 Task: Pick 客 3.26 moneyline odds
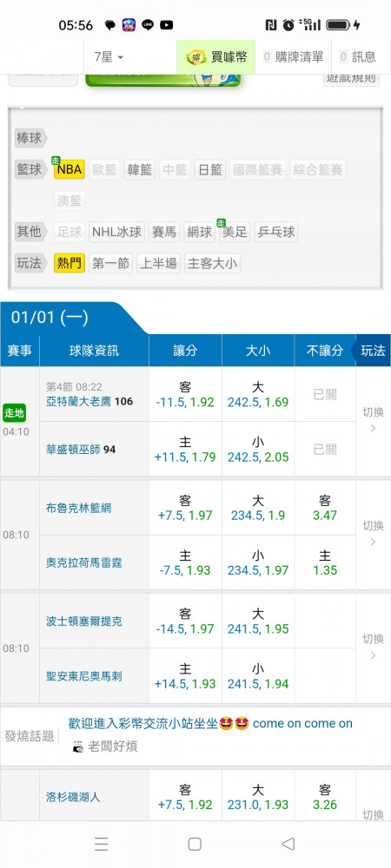(325, 797)
